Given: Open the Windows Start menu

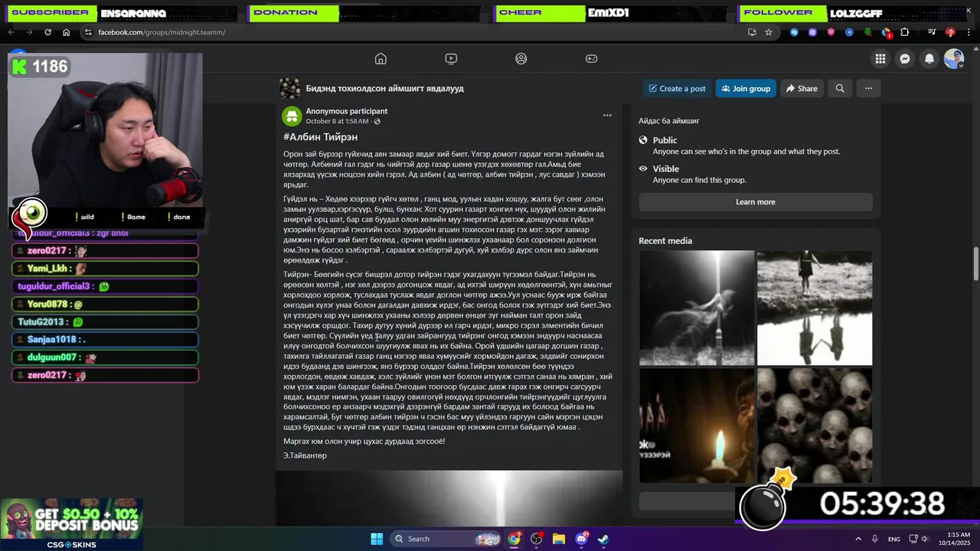Looking at the screenshot, I should click(x=377, y=539).
